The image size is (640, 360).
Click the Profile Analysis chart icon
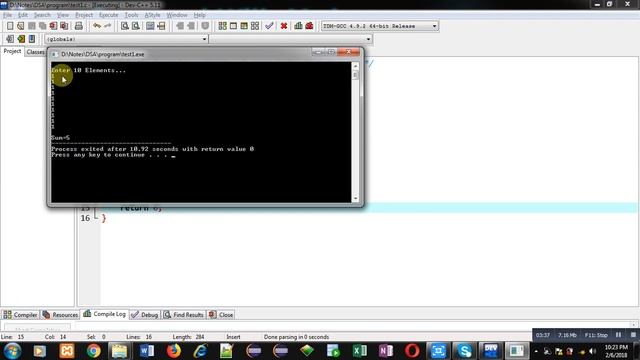[x=298, y=26]
